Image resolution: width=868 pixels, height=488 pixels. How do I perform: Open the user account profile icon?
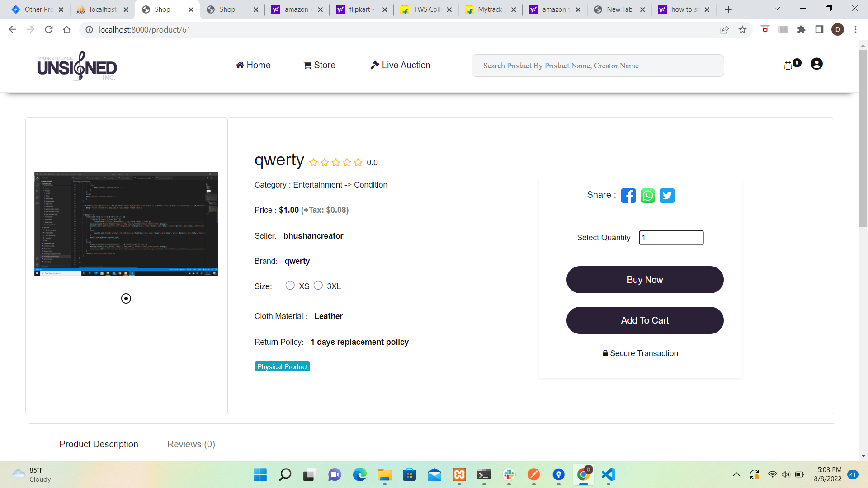tap(816, 64)
